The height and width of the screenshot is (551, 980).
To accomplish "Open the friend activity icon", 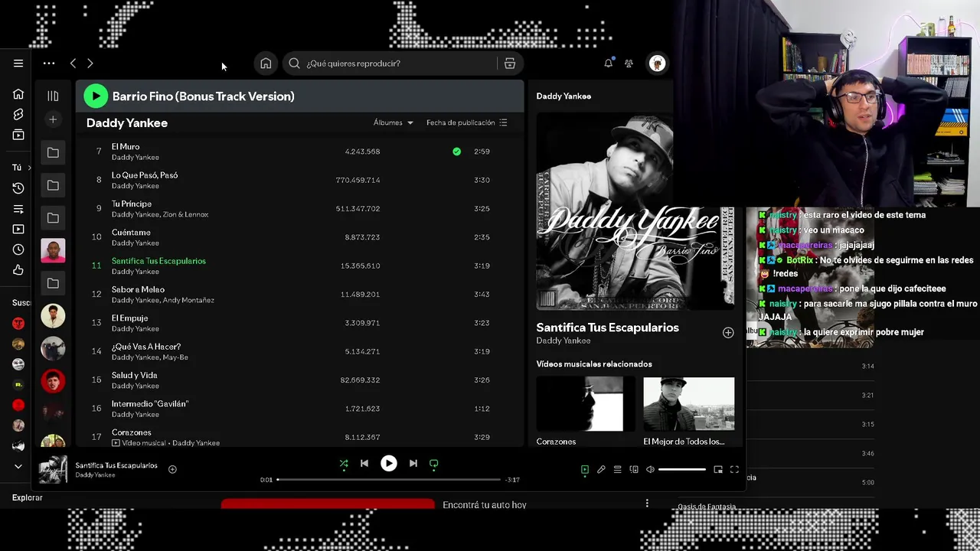I will point(629,64).
